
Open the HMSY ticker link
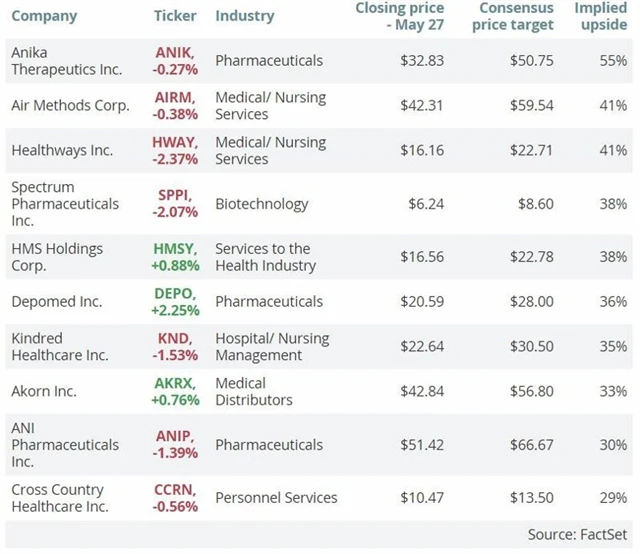click(x=177, y=249)
